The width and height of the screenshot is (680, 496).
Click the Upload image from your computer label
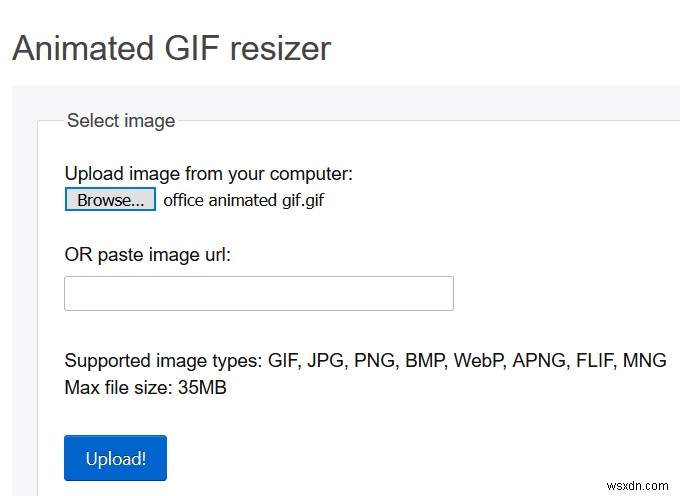(208, 174)
